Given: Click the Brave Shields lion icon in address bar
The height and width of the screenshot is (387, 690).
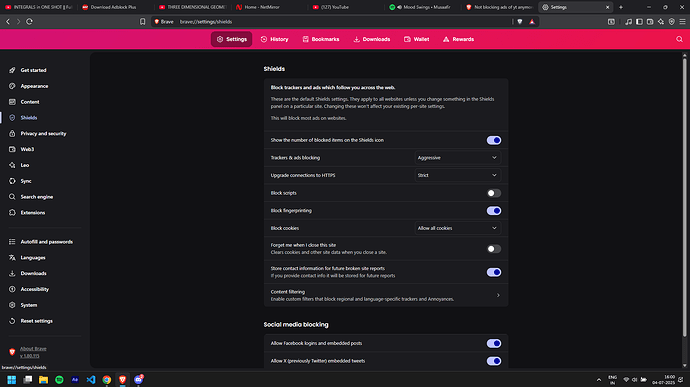Looking at the screenshot, I should [520, 22].
